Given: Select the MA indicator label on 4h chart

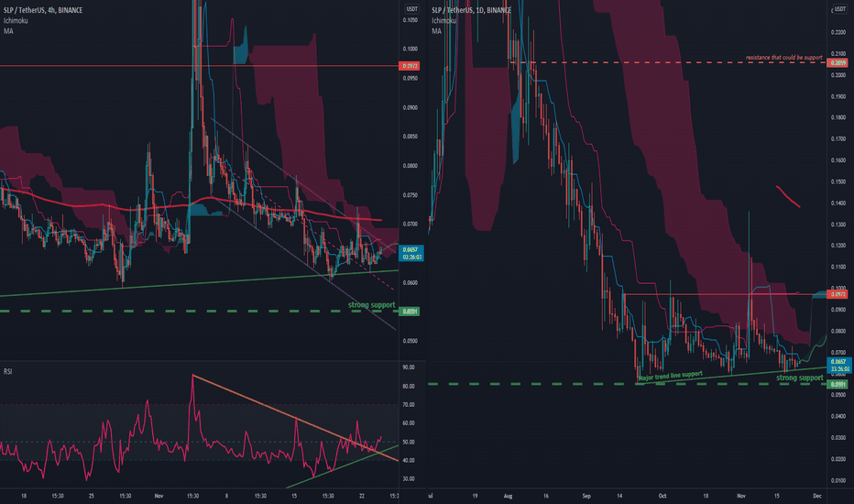Looking at the screenshot, I should pyautogui.click(x=8, y=31).
